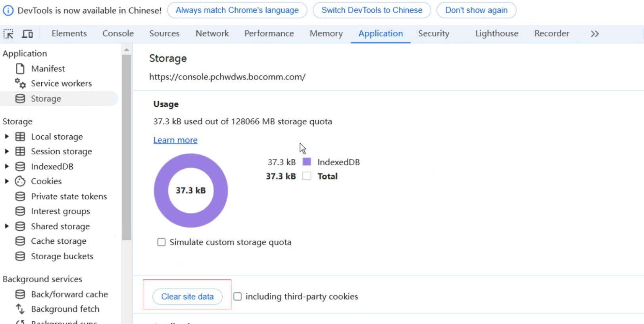Click the Cookies icon in sidebar
This screenshot has height=324, width=644.
click(x=20, y=181)
